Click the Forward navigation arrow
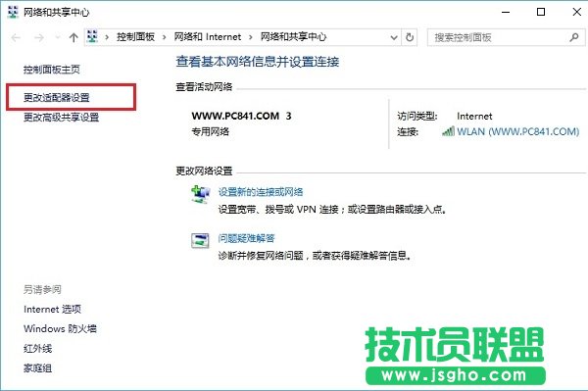The height and width of the screenshot is (391, 588). pos(39,37)
